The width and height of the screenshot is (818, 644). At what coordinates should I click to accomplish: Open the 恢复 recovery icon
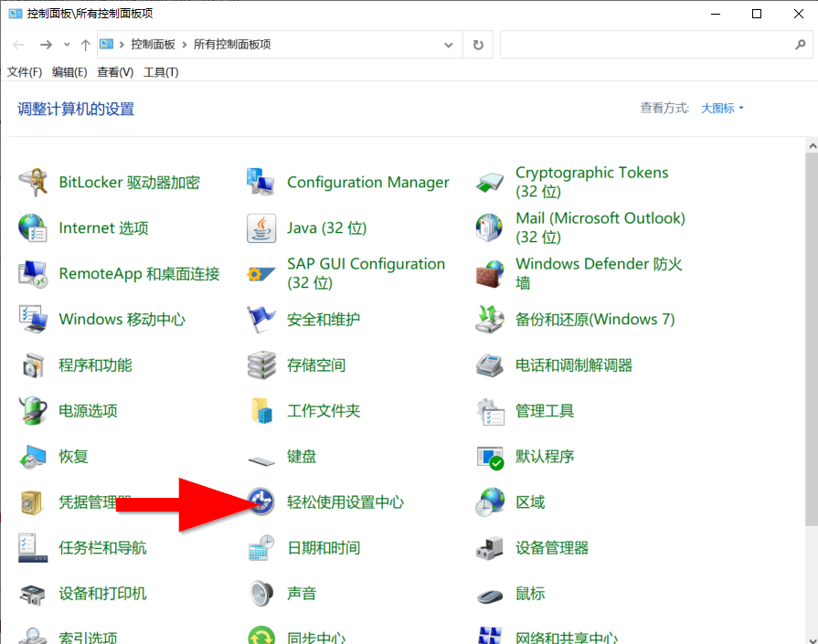pyautogui.click(x=33, y=457)
